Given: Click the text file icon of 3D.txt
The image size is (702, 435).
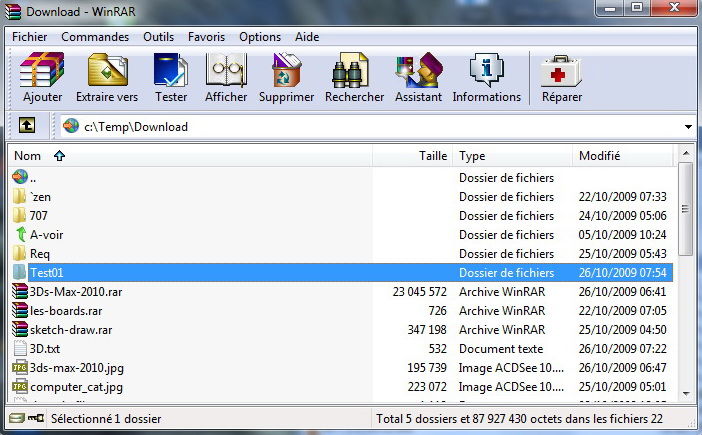Looking at the screenshot, I should (x=20, y=348).
